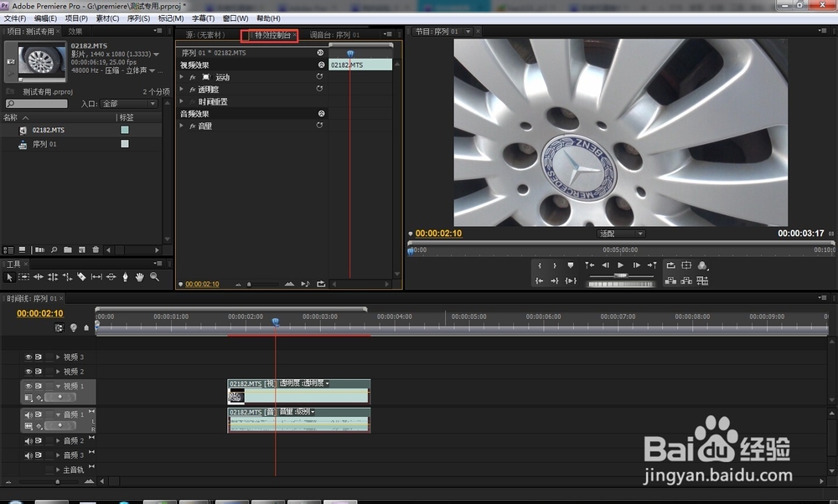The height and width of the screenshot is (504, 838).
Task: Select the Track Select tool
Action: coord(23,277)
